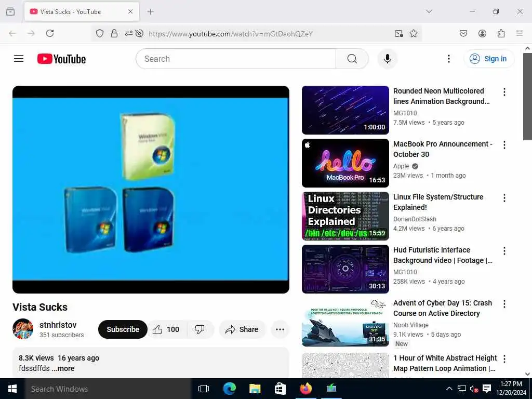Open site permissions icon in address bar
The image size is (532, 399).
coord(129,33)
